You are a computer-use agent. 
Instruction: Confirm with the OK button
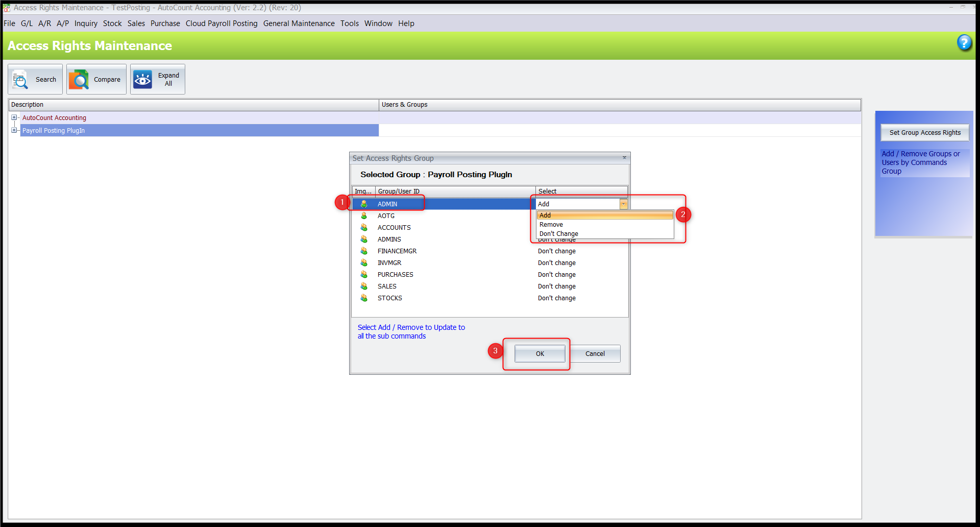tap(540, 354)
